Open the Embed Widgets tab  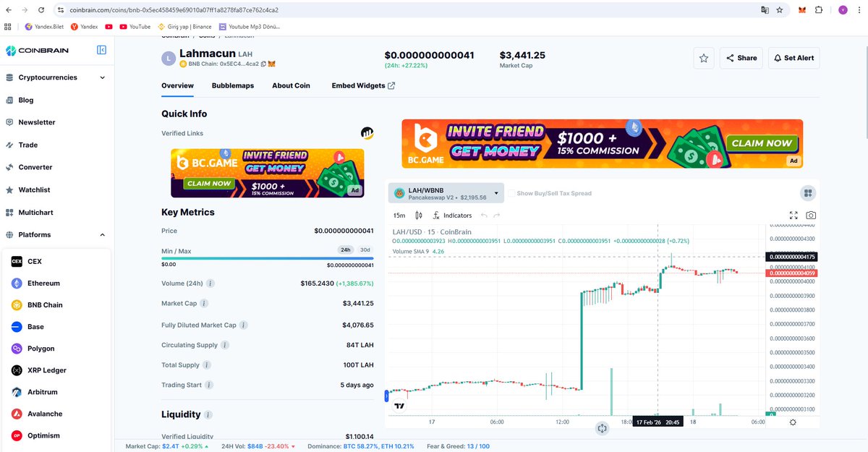(x=363, y=85)
